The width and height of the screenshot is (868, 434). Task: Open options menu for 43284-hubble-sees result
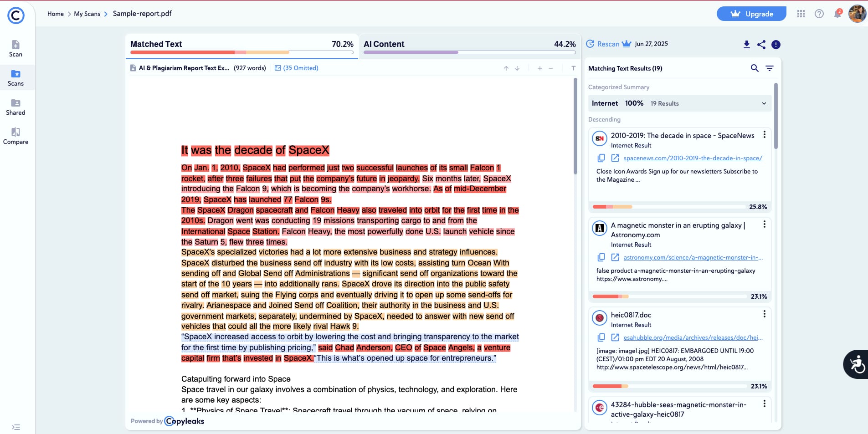pos(765,404)
